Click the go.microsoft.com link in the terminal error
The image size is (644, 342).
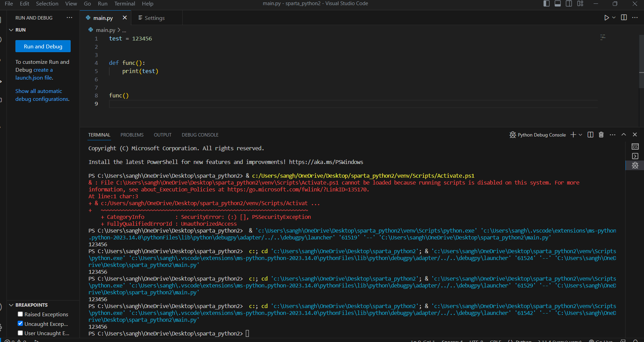coord(297,189)
